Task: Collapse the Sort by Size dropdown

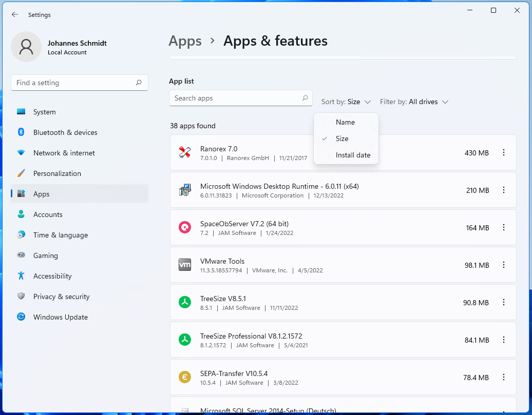Action: (346, 102)
